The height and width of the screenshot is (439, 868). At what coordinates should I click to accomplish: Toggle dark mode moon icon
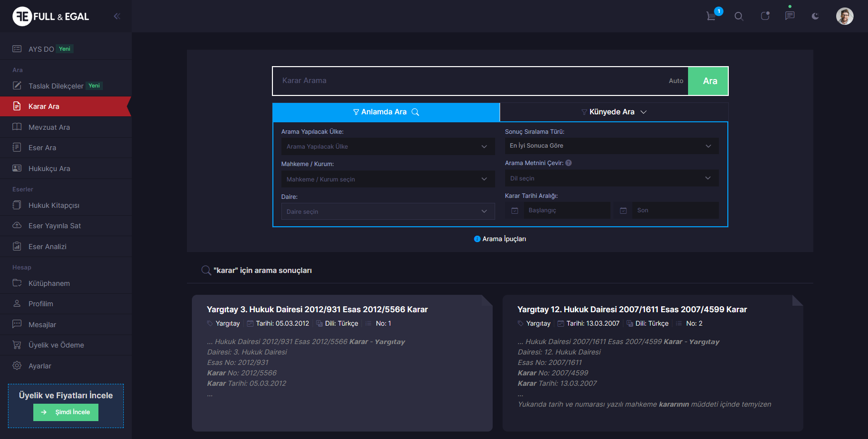pos(815,16)
